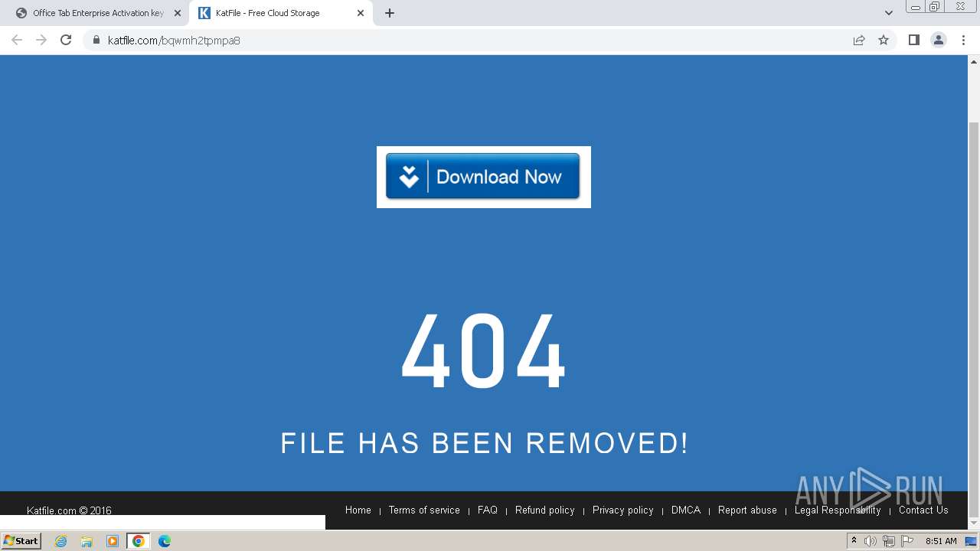
Task: Switch to Office Tab Enterprise Activation tab
Action: (x=97, y=13)
